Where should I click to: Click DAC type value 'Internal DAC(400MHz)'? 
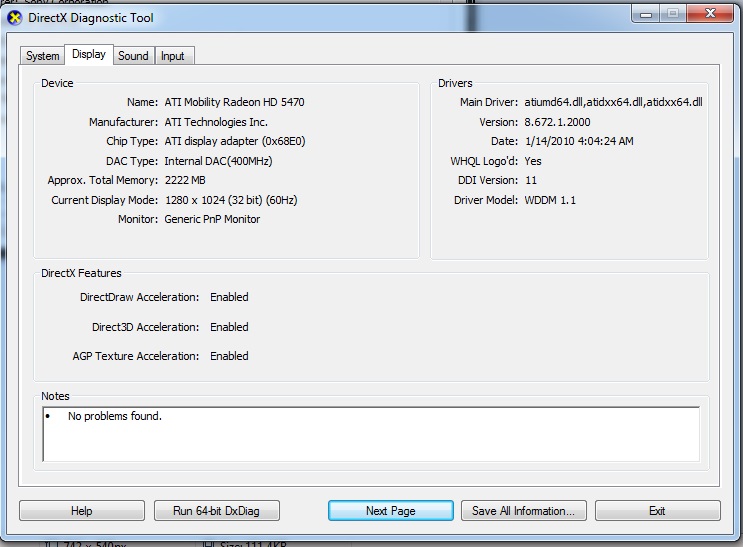click(218, 161)
